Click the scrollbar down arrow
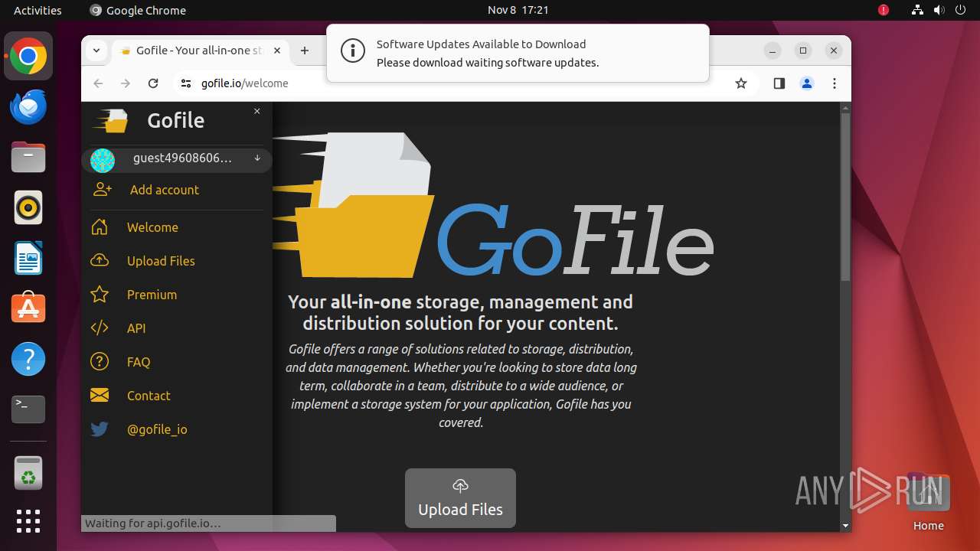The image size is (980, 551). pos(845,526)
